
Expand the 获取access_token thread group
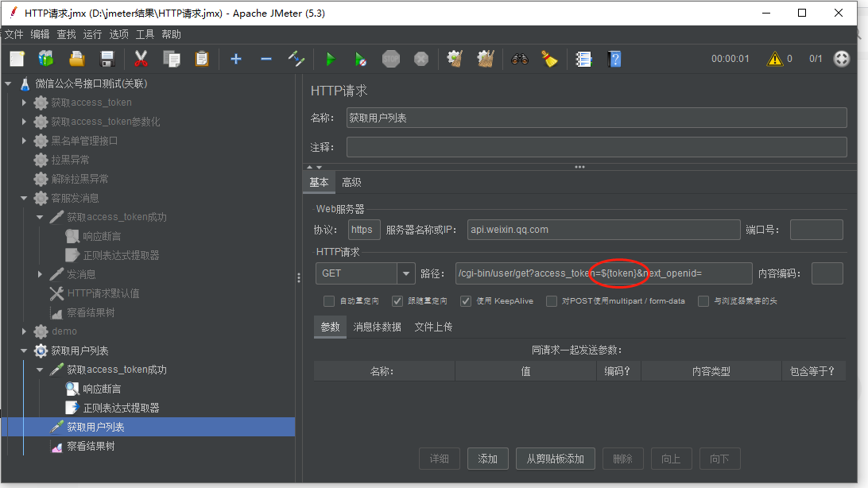(x=24, y=103)
